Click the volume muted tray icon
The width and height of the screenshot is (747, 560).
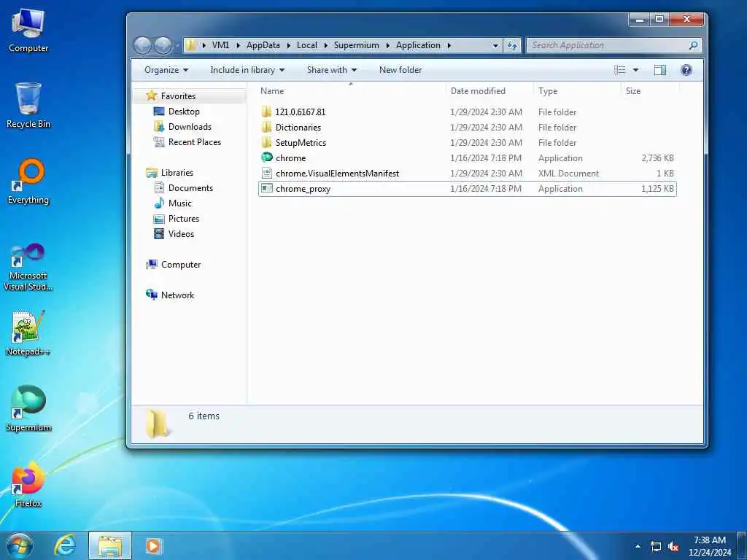tap(673, 547)
